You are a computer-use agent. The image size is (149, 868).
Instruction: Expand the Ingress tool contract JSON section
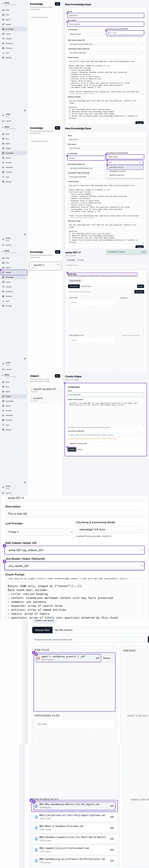click(106, 443)
